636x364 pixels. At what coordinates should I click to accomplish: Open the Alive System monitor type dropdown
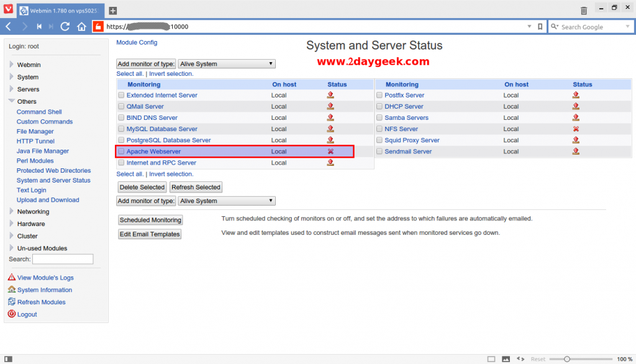click(227, 63)
